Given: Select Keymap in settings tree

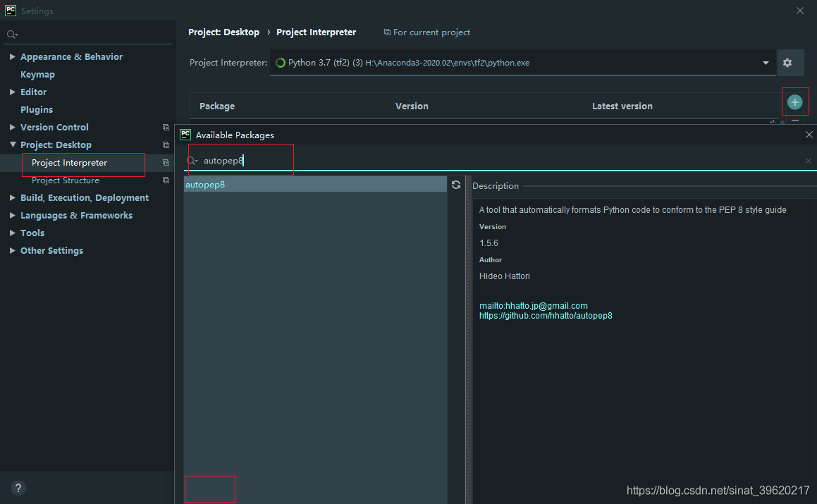Looking at the screenshot, I should pyautogui.click(x=37, y=75).
